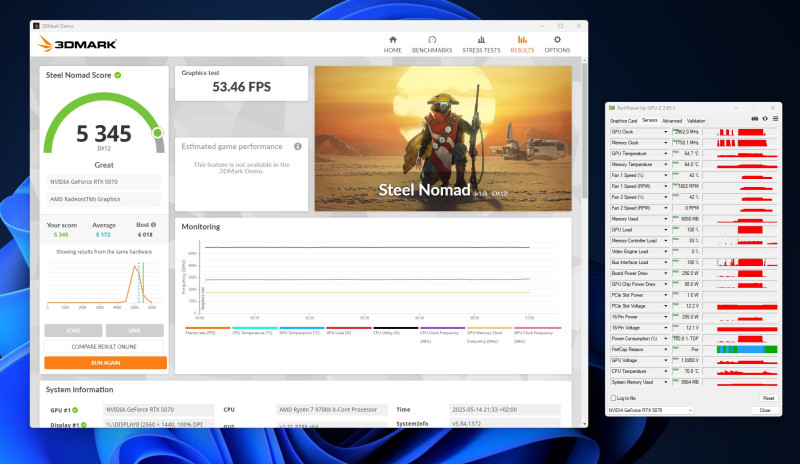This screenshot has width=800, height=464.
Task: Click AMD Ryzen 7 9700X CPU field
Action: click(332, 410)
